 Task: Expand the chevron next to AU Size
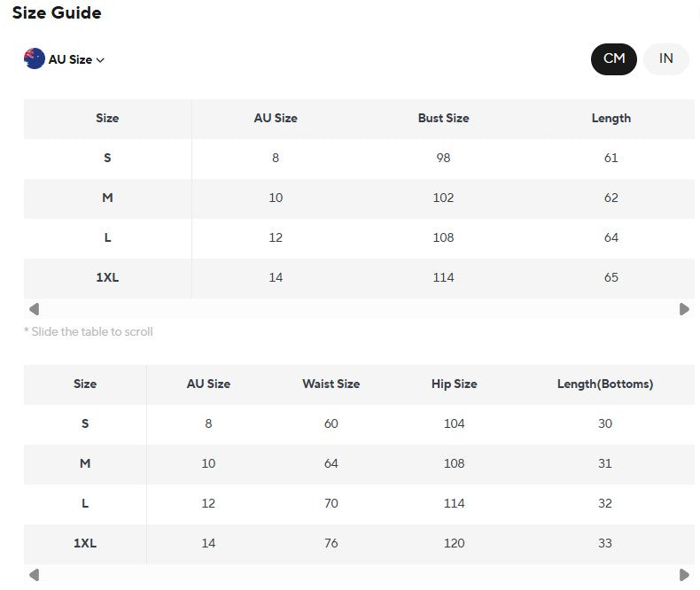pyautogui.click(x=100, y=60)
